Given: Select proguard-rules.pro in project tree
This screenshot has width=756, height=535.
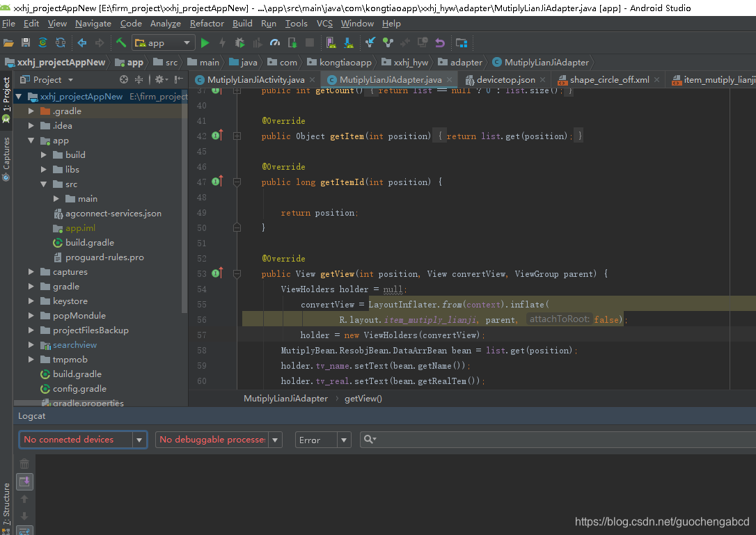Looking at the screenshot, I should pyautogui.click(x=104, y=257).
